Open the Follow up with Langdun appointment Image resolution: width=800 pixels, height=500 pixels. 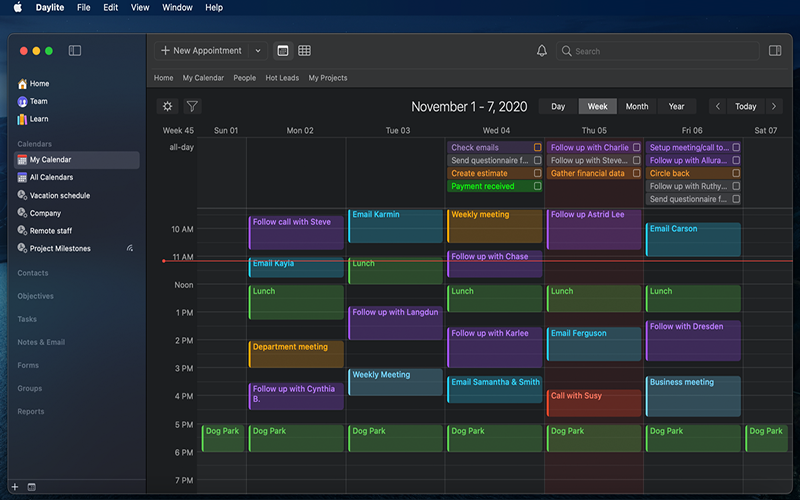(x=395, y=322)
